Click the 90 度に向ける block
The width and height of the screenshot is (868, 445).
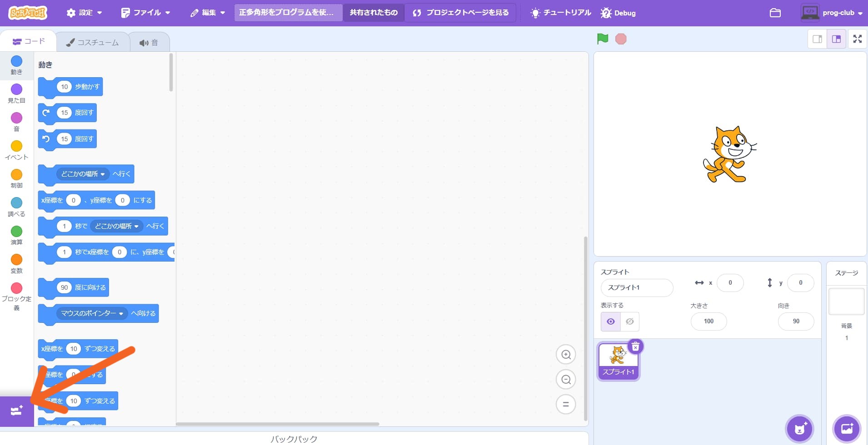tap(90, 287)
